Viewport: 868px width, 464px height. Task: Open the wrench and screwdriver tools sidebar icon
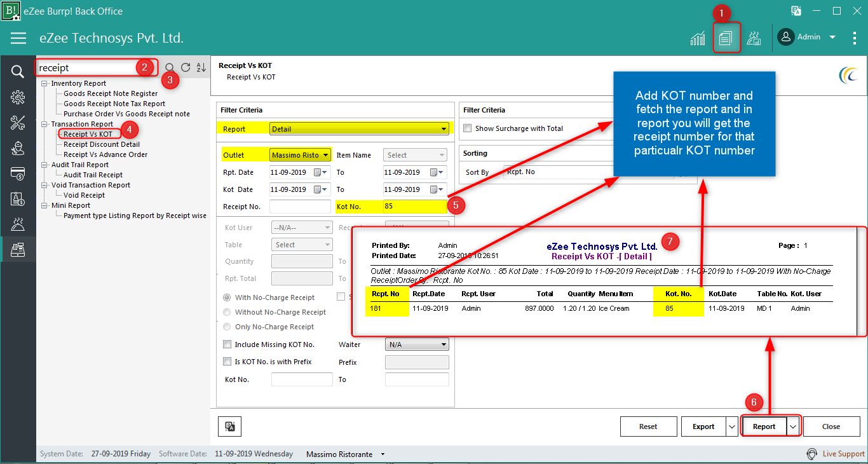click(18, 123)
